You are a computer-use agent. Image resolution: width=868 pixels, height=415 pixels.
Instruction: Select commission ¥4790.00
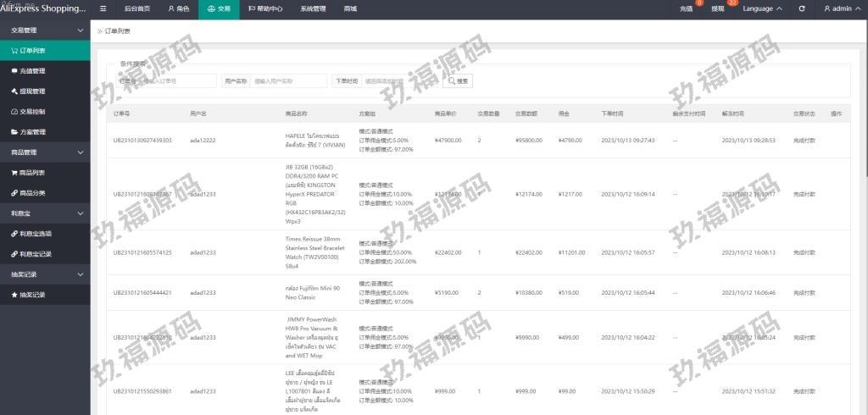coord(570,141)
